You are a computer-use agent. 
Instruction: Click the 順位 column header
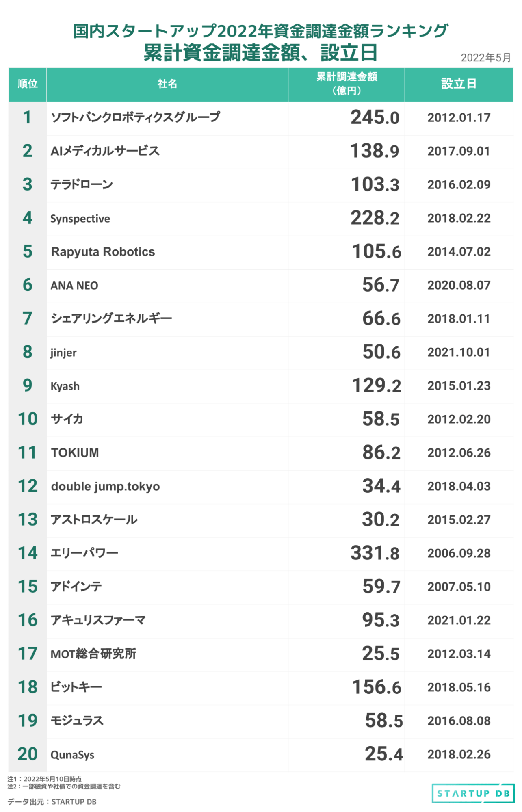28,84
